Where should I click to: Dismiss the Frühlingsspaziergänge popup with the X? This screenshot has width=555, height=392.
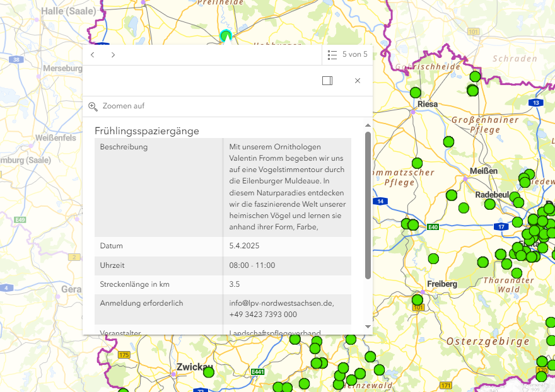[x=358, y=81]
